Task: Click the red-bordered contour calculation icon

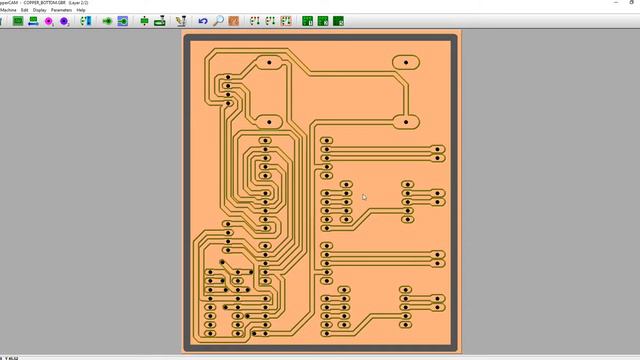Action: pos(286,21)
